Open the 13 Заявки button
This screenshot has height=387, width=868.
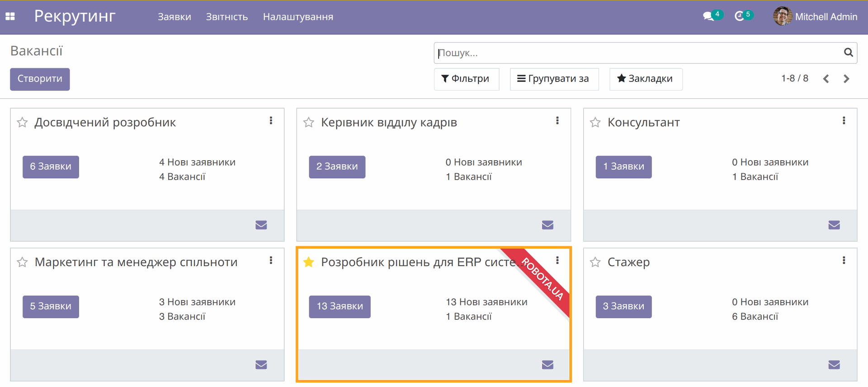(x=340, y=306)
